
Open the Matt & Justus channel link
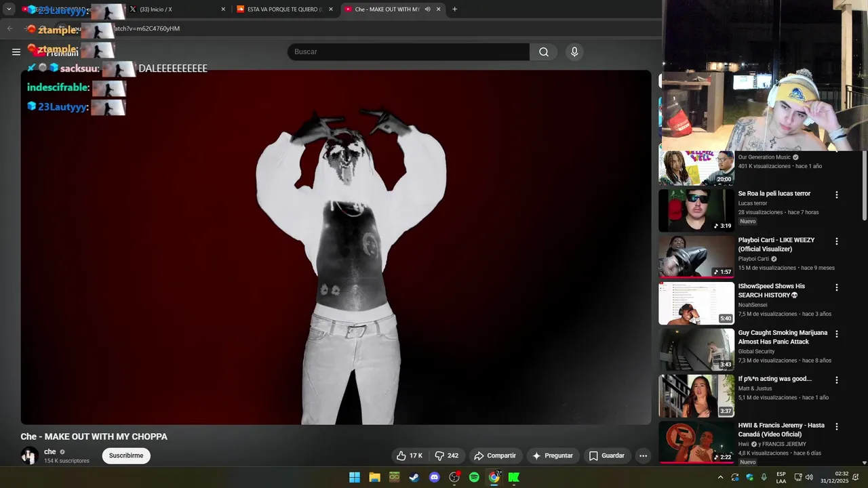[755, 388]
